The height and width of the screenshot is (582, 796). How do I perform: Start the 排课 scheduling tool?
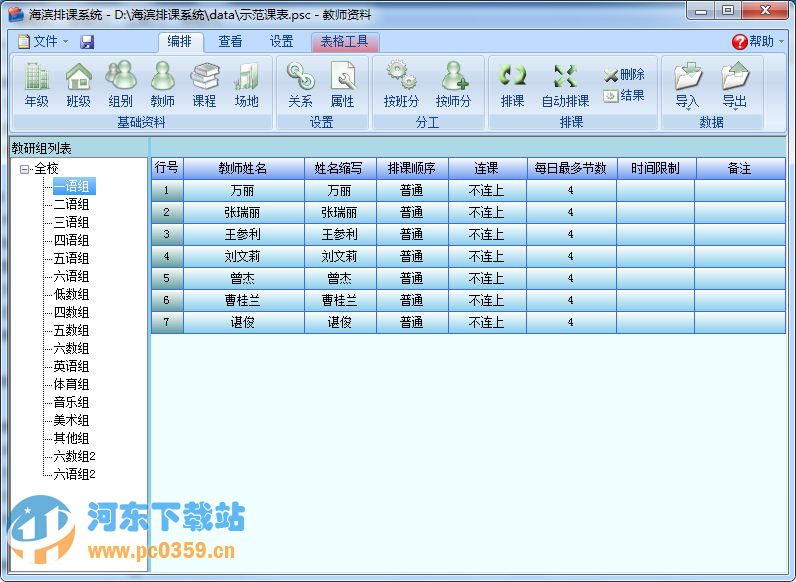(x=512, y=85)
